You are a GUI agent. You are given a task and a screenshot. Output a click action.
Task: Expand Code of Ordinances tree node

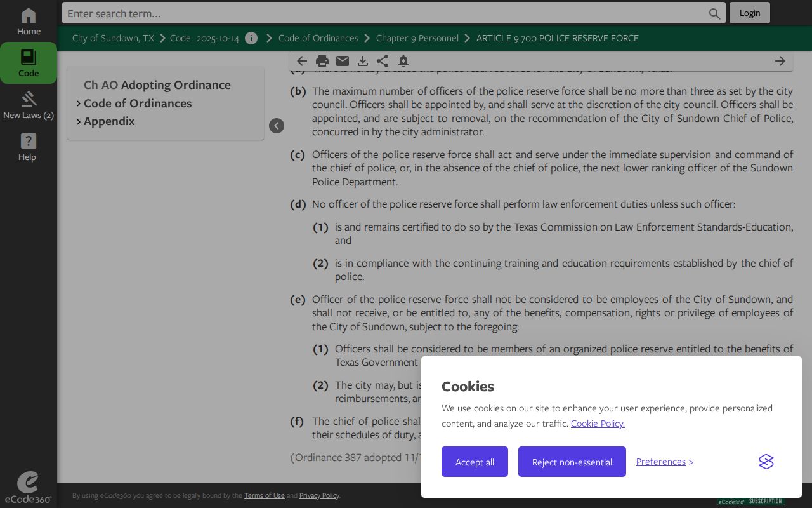[79, 104]
